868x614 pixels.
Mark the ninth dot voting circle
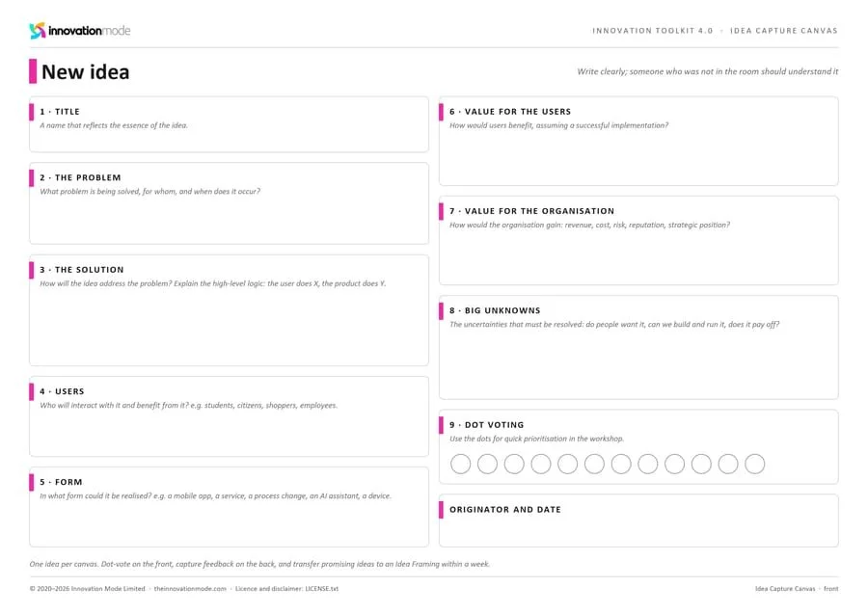coord(674,464)
